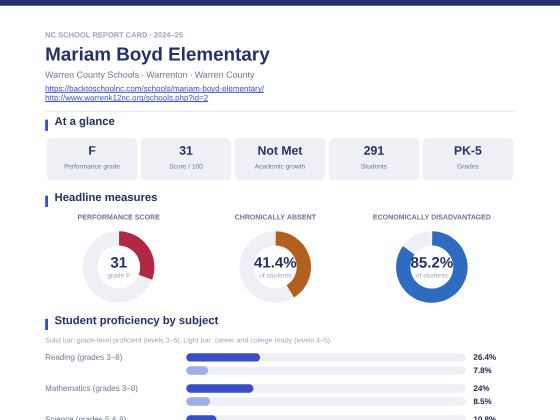Open the backtoschoolnc.com Mariam Boyd link

[155, 89]
